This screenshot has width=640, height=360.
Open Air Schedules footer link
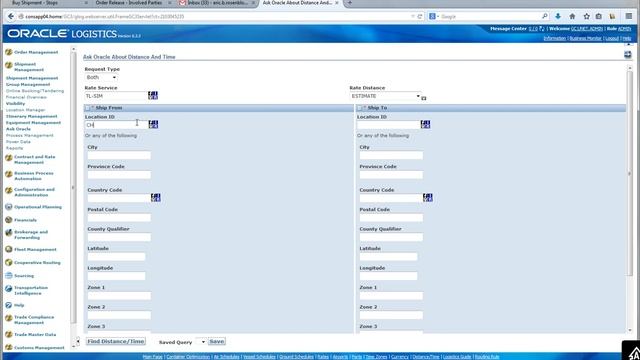[227, 357]
